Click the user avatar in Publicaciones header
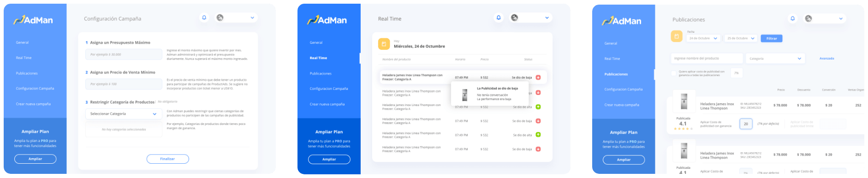Image resolution: width=868 pixels, height=178 pixels. [x=809, y=18]
